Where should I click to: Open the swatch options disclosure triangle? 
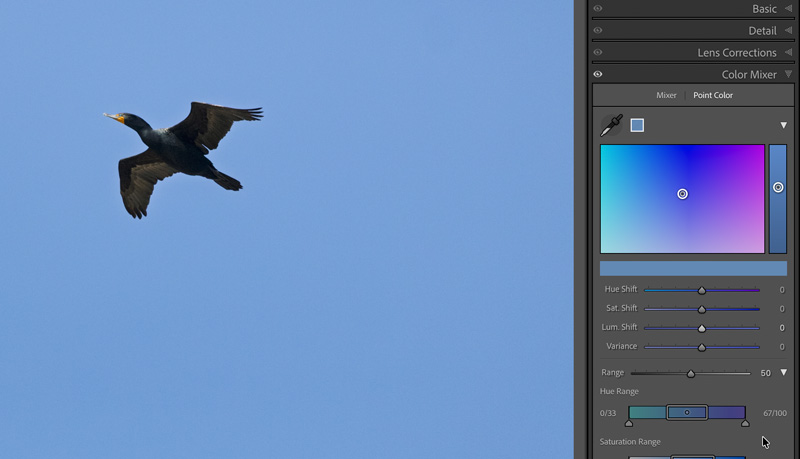[x=783, y=125]
